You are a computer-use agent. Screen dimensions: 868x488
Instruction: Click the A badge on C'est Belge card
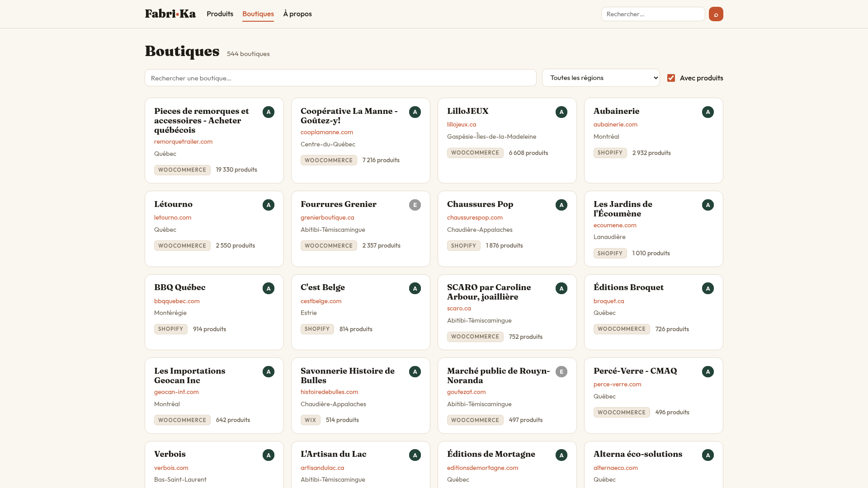point(415,288)
